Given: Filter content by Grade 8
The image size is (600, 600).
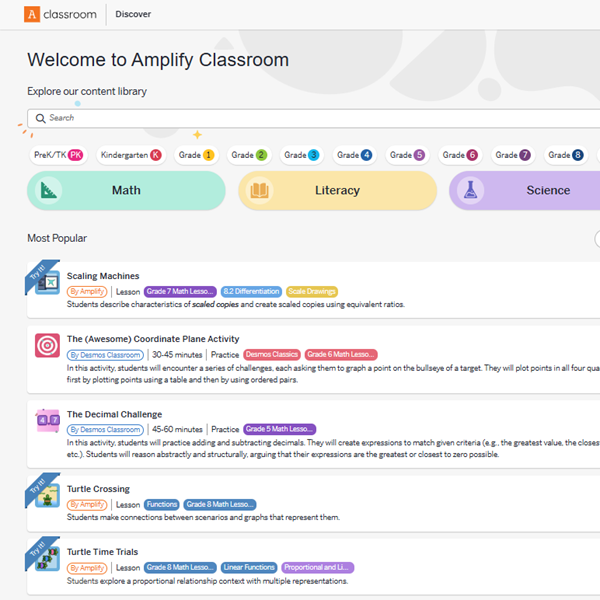Looking at the screenshot, I should 565,155.
